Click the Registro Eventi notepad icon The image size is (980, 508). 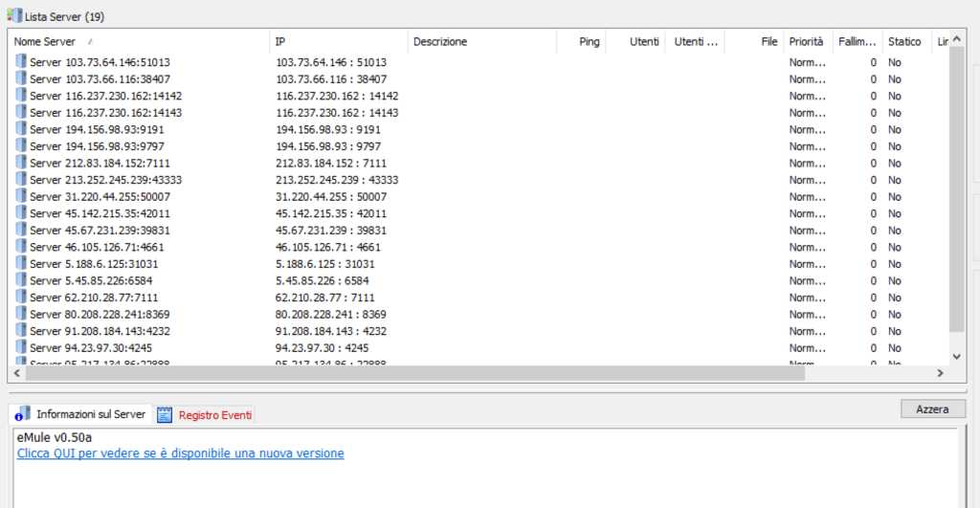click(x=165, y=415)
